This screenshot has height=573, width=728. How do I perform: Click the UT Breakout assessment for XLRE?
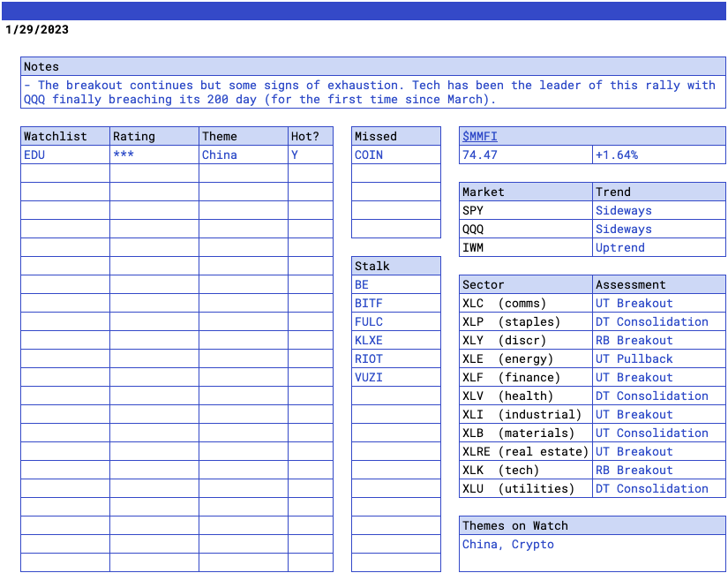(x=659, y=451)
